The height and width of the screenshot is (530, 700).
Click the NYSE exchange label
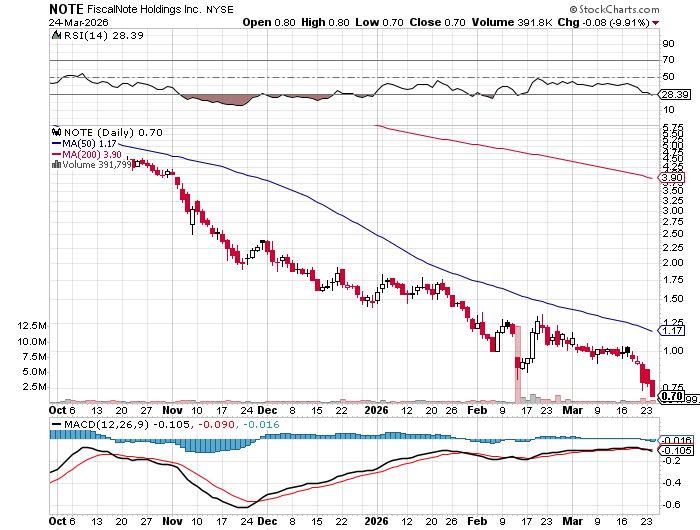219,9
